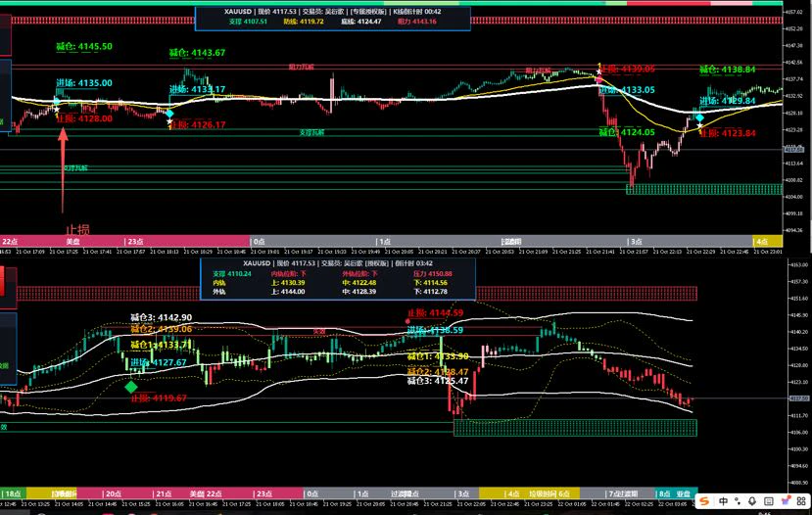Open the IME toolbox grid icon
Image resolution: width=812 pixels, height=515 pixels.
(802, 501)
